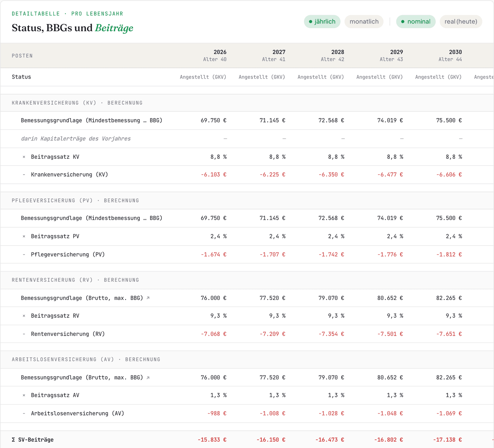Image resolution: width=494 pixels, height=448 pixels.
Task: Click the 2029 Alter 43 column header
Action: [391, 55]
